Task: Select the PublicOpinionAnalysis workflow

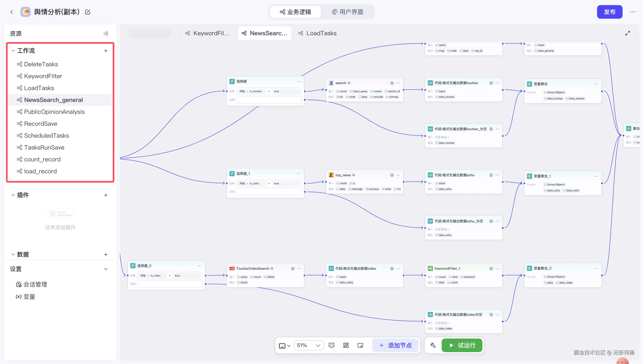Action: [x=54, y=112]
